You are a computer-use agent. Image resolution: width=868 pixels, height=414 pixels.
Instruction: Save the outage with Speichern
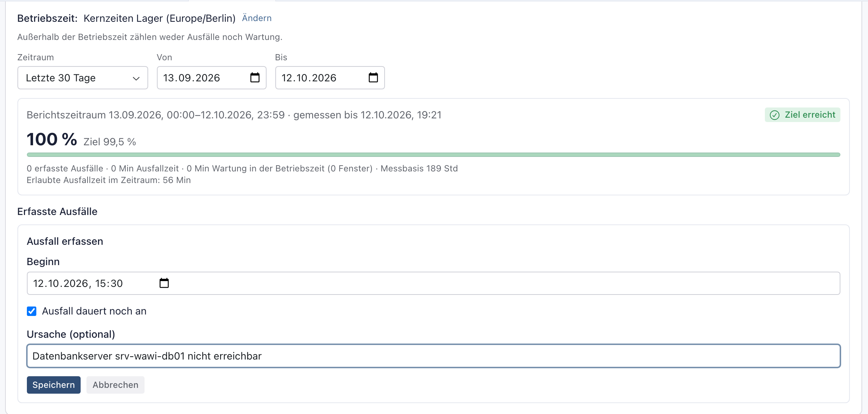pos(54,385)
